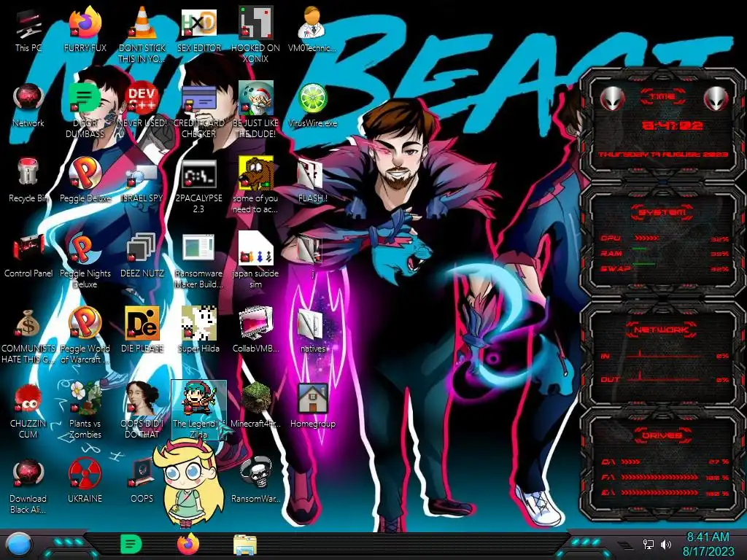Image resolution: width=747 pixels, height=560 pixels.
Task: Click the F:\ drive row in DRIVES widget
Action: pos(665,477)
